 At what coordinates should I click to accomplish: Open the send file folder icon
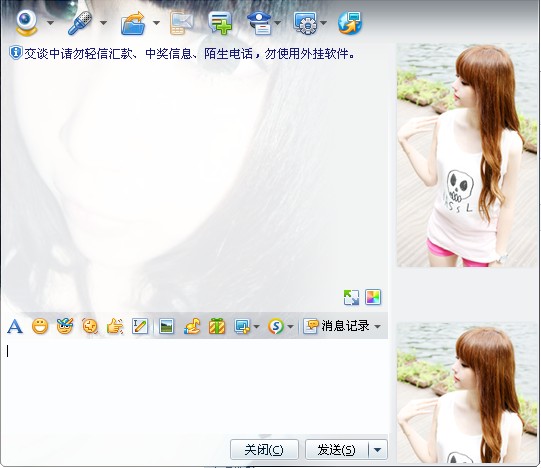coord(133,23)
